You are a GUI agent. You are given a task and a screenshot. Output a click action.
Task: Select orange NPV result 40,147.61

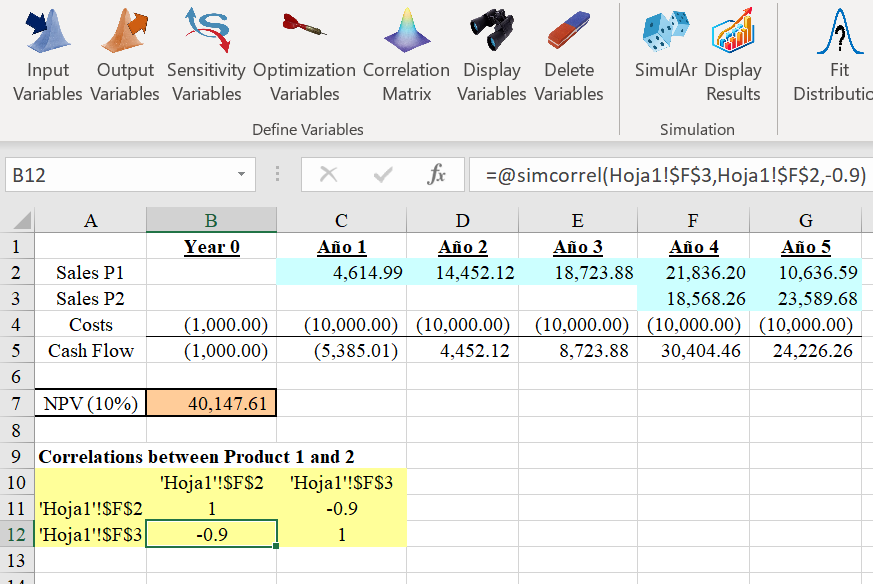(x=212, y=403)
